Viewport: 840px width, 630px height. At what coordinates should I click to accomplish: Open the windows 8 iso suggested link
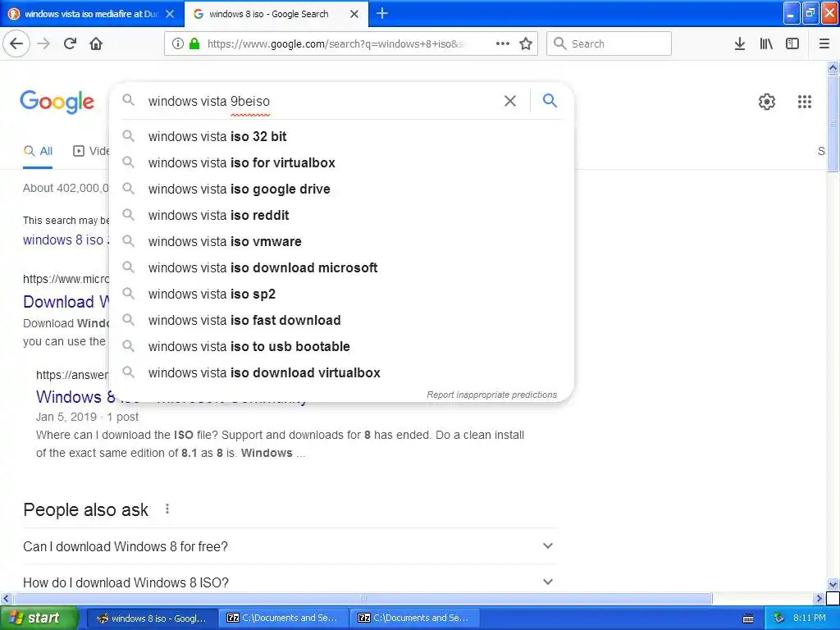[x=66, y=240]
